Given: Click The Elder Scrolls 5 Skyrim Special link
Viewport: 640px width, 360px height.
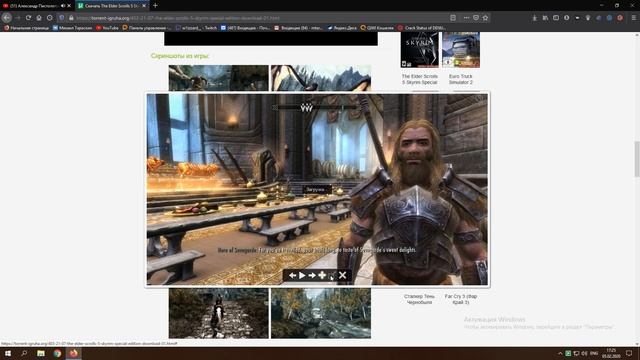Looking at the screenshot, I should coord(420,79).
